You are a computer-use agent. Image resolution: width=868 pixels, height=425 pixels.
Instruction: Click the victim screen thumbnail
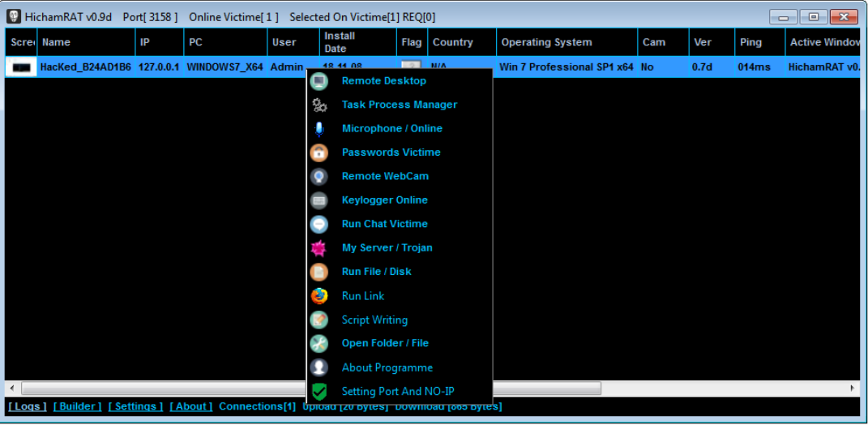(22, 67)
